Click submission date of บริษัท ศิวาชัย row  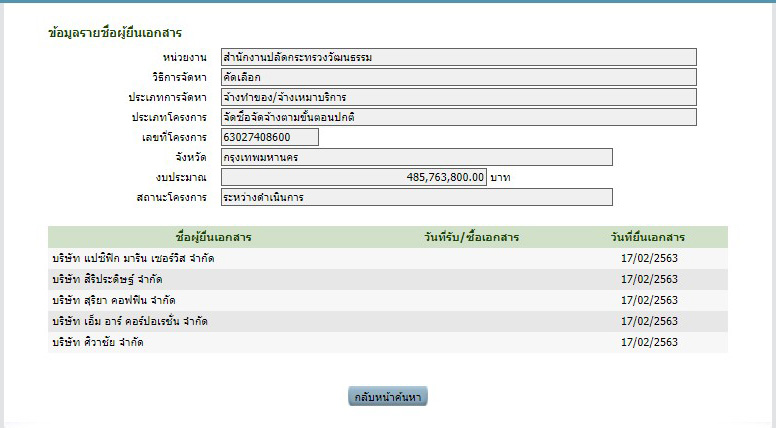point(648,342)
